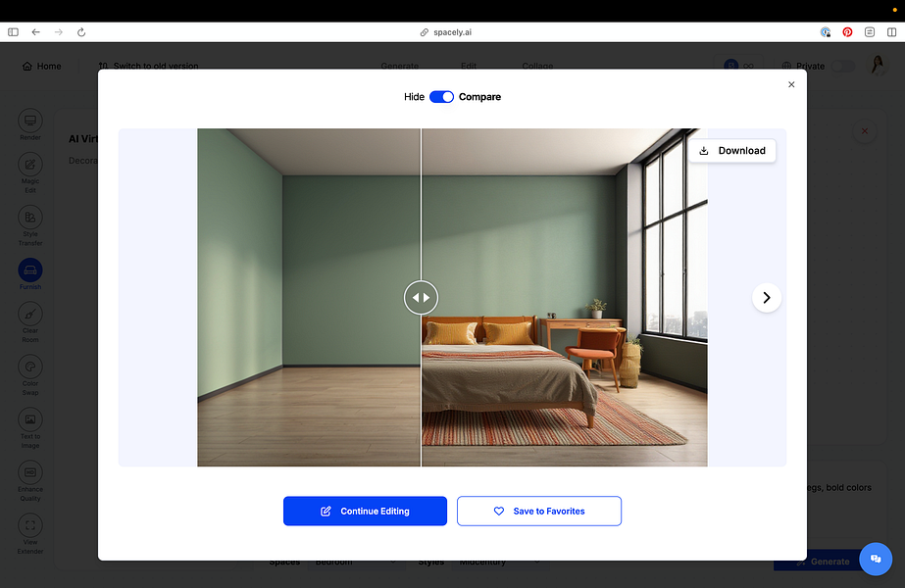Image resolution: width=905 pixels, height=588 pixels.
Task: Click the red X in background panel
Action: tap(865, 131)
